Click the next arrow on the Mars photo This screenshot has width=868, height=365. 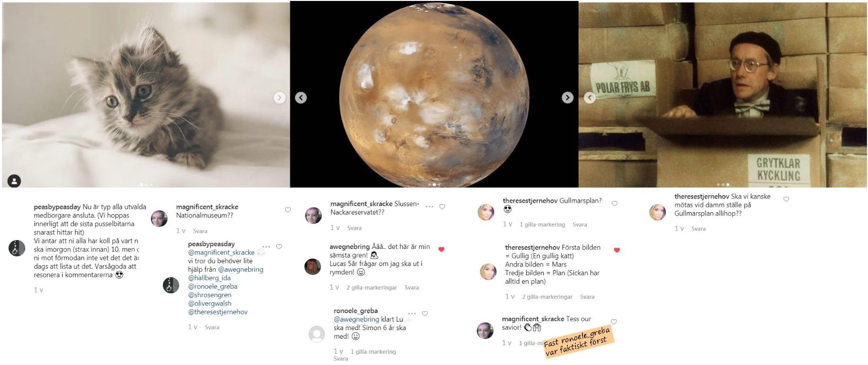click(567, 98)
